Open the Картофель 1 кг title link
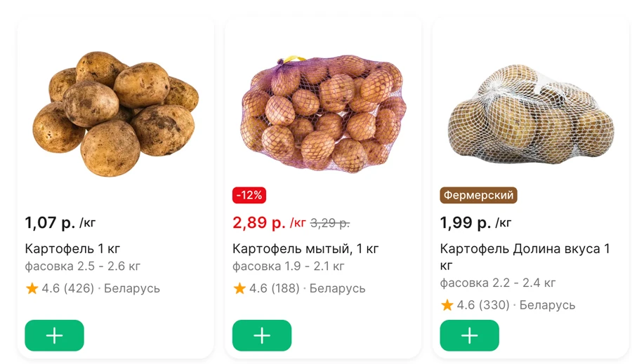 click(72, 248)
